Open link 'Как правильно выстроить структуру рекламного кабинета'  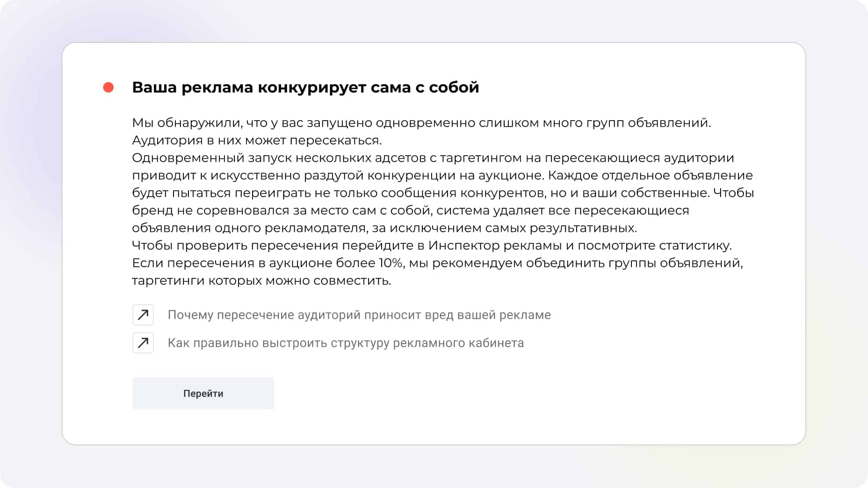(x=346, y=343)
